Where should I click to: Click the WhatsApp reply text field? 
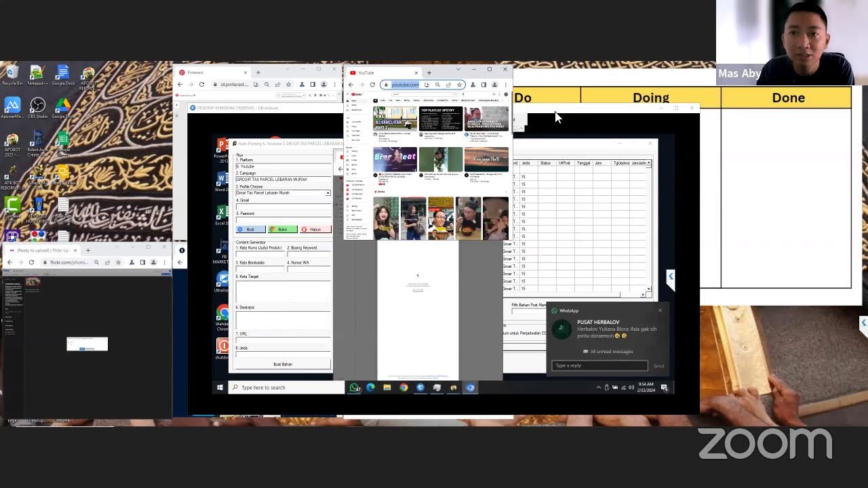(599, 365)
